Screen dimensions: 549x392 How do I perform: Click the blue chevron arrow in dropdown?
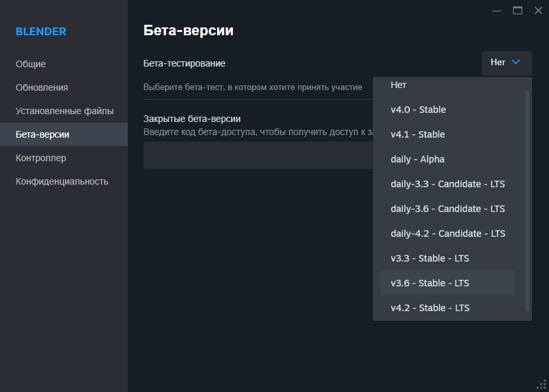[x=516, y=63]
